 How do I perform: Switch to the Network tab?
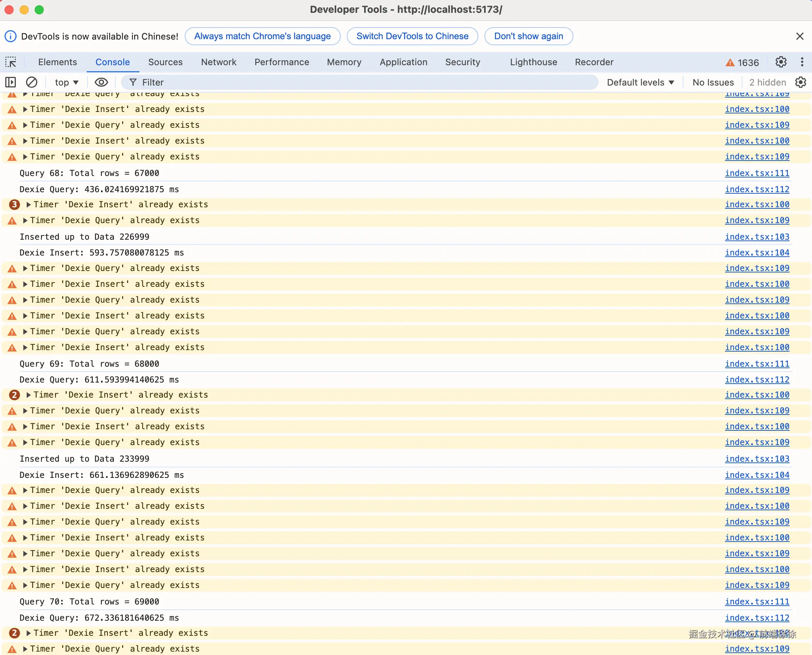click(219, 62)
